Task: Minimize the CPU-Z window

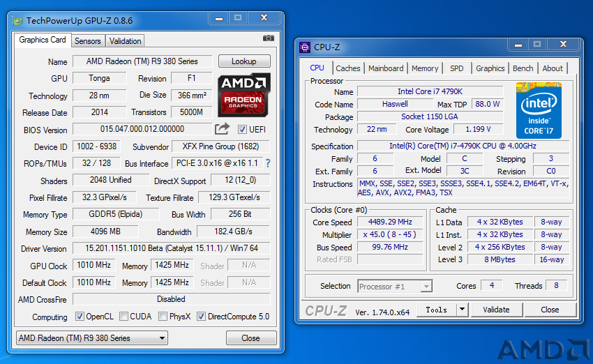Action: [518, 45]
